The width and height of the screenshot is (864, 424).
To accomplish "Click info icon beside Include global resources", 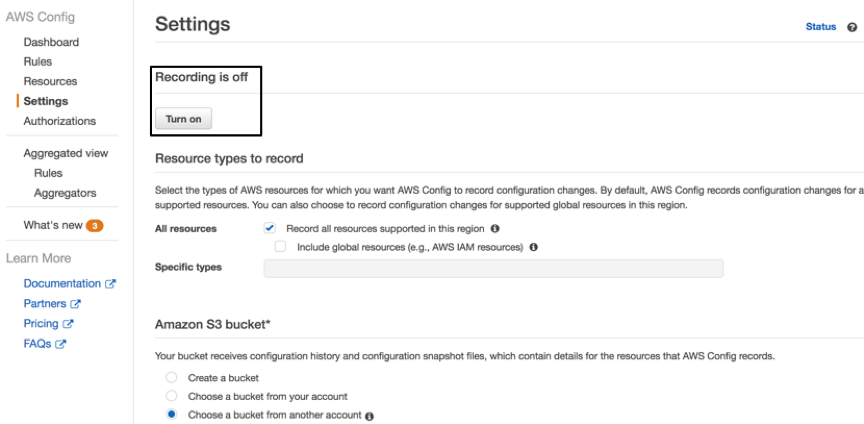I will click(x=533, y=247).
